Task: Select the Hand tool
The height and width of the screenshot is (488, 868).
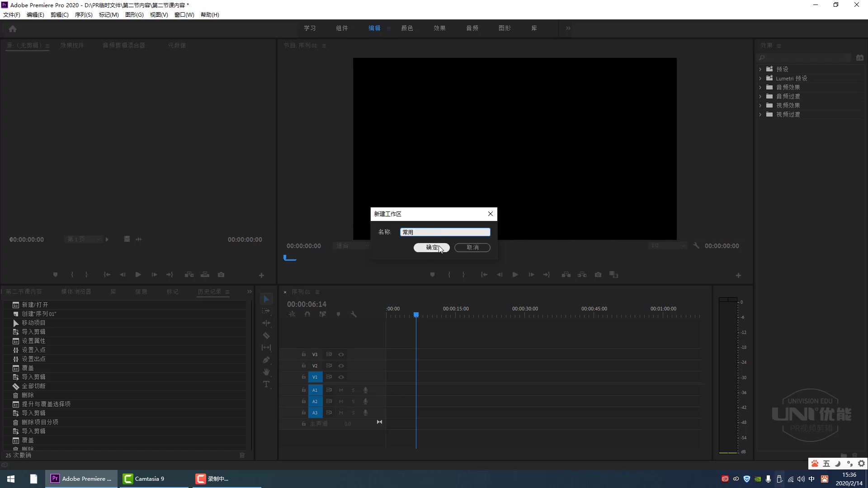Action: tap(266, 372)
